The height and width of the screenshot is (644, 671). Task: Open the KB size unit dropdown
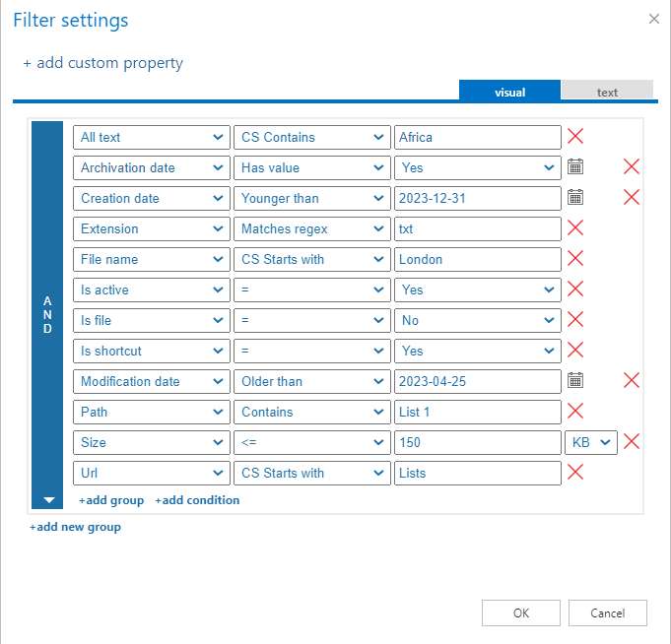591,442
